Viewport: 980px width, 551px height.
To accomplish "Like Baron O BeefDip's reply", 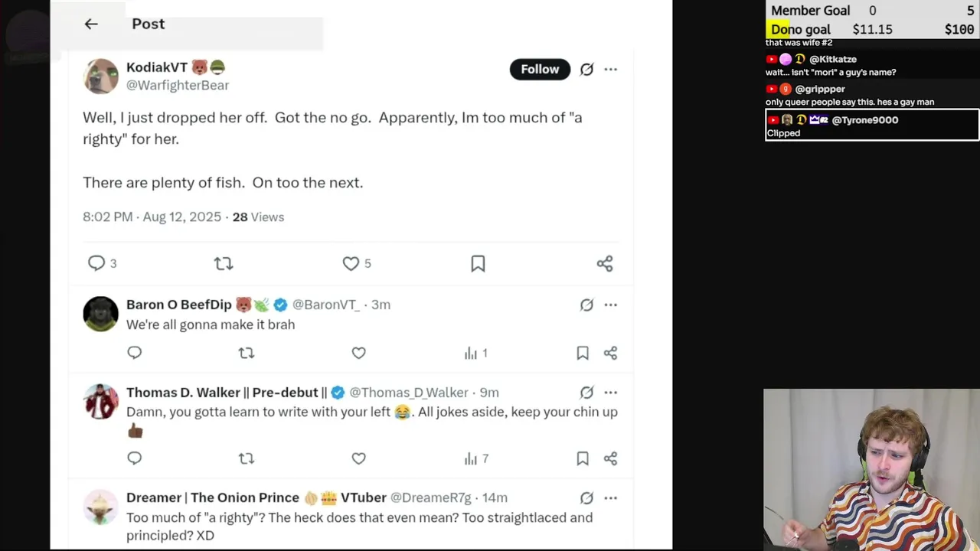I will tap(358, 353).
